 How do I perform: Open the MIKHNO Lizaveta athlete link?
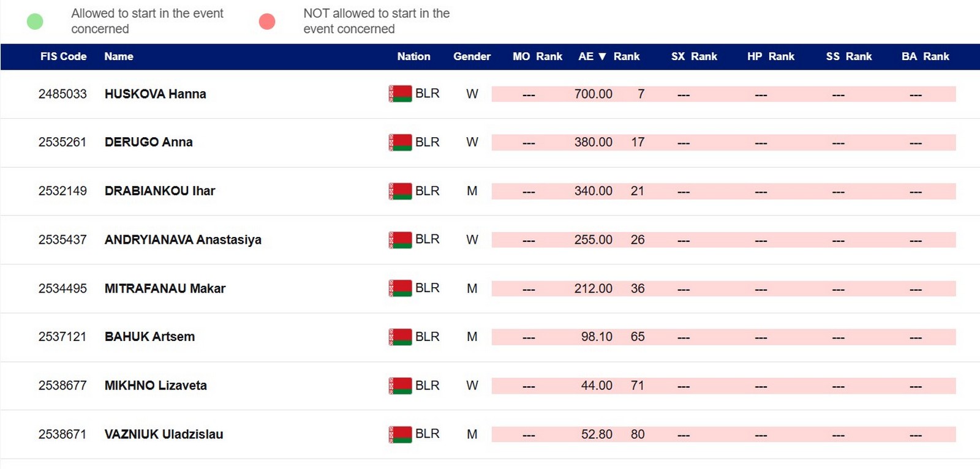[156, 386]
